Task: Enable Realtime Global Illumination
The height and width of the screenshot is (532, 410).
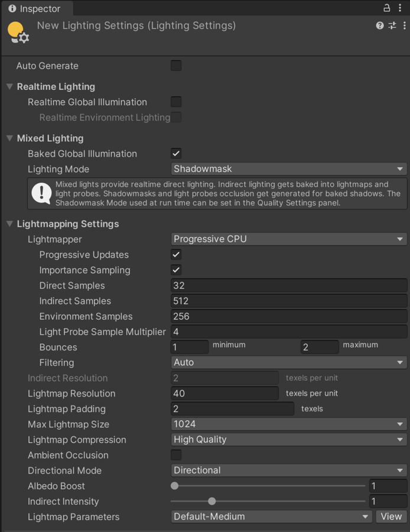Action: (175, 102)
